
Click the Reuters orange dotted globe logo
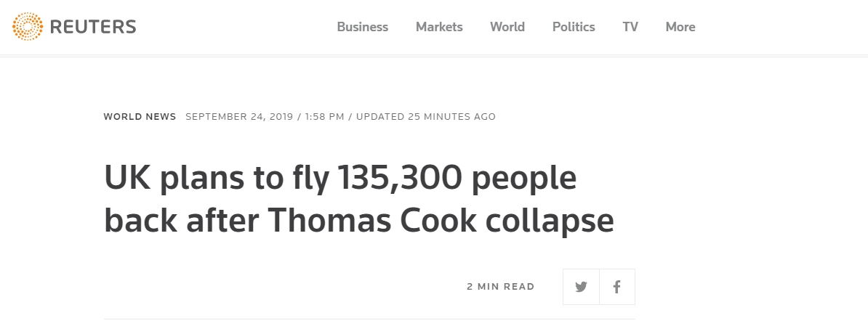pyautogui.click(x=28, y=27)
